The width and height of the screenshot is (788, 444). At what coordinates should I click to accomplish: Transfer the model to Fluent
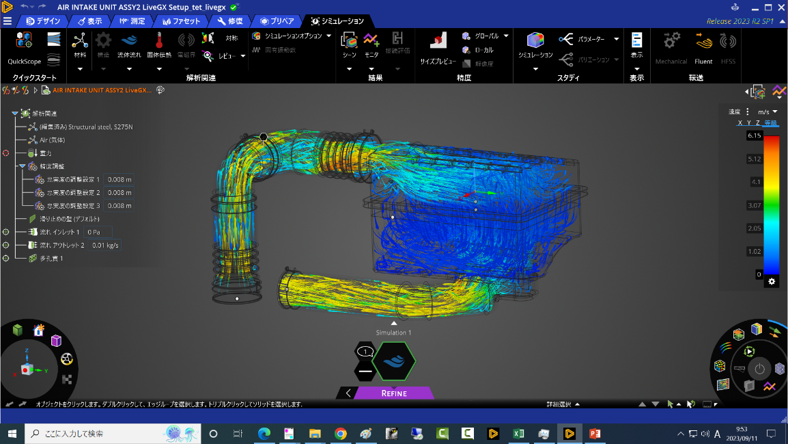tap(703, 48)
